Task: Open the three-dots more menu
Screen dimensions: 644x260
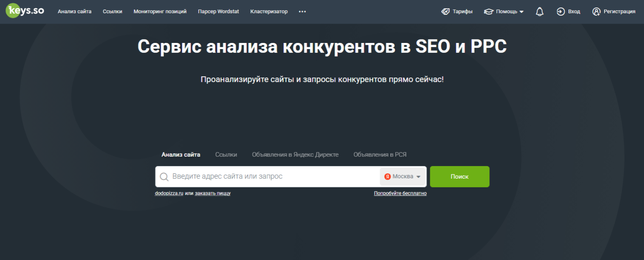Action: 302,12
